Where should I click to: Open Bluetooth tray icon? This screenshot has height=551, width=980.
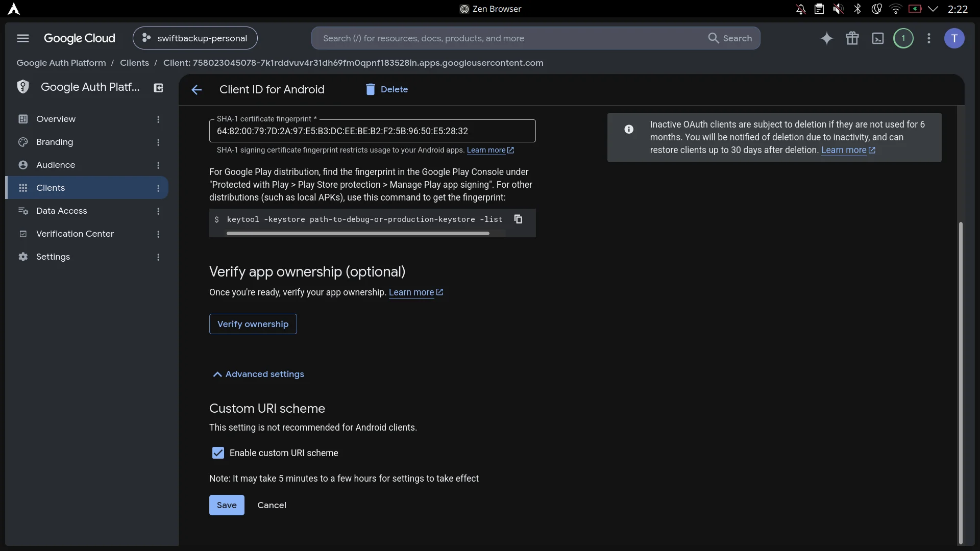point(857,9)
